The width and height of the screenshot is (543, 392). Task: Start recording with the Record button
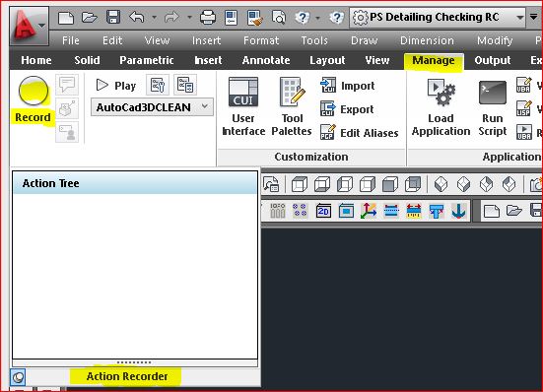pyautogui.click(x=34, y=99)
